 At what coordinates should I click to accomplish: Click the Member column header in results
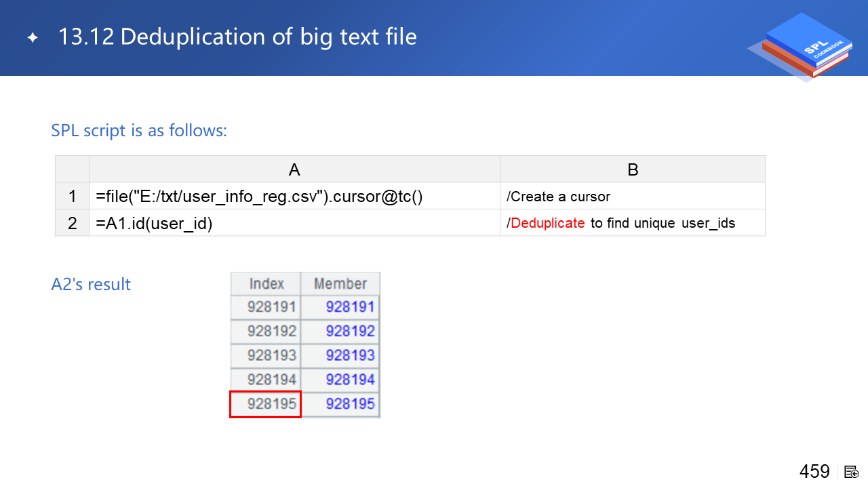[340, 283]
